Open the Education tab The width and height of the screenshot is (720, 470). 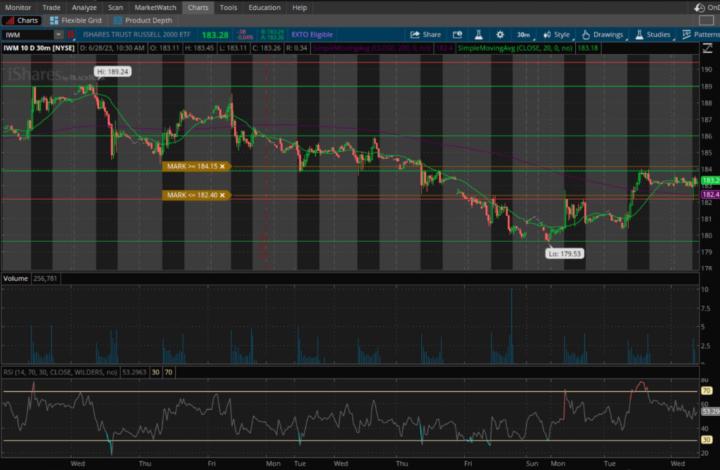coord(264,7)
